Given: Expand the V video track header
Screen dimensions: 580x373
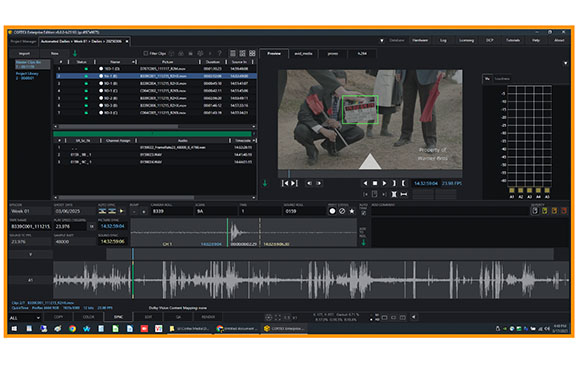Looking at the screenshot, I should (31, 255).
